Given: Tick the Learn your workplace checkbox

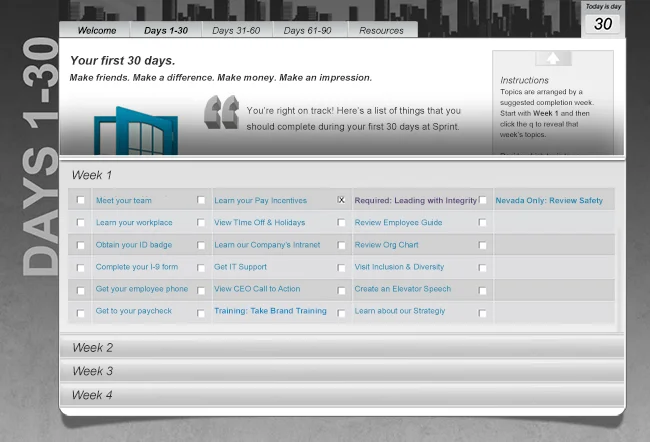Looking at the screenshot, I should tap(80, 223).
